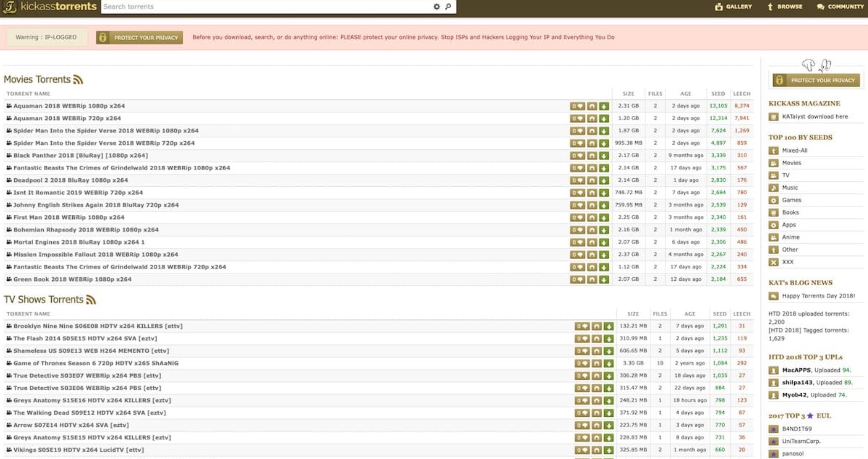Focus the Search torrents input field
This screenshot has width=868, height=459.
pyautogui.click(x=266, y=7)
